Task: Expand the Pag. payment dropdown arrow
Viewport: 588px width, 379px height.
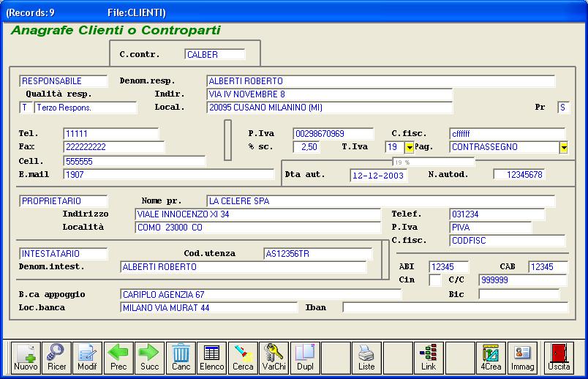Action: 564,148
